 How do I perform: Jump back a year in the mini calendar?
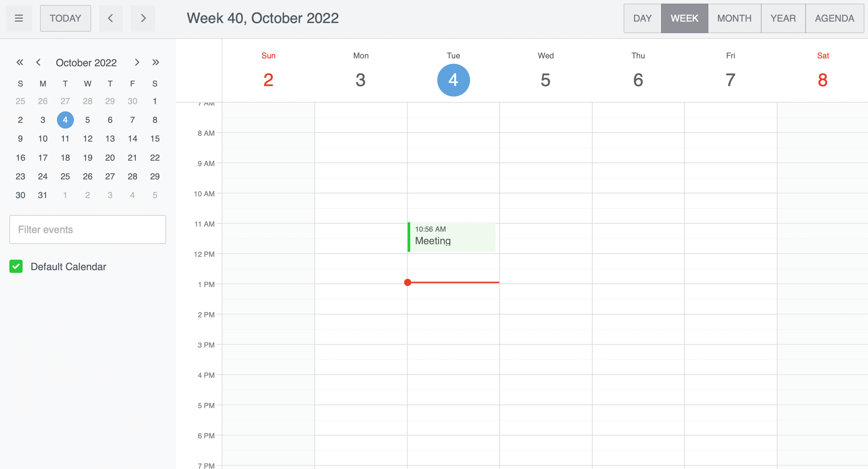point(20,62)
